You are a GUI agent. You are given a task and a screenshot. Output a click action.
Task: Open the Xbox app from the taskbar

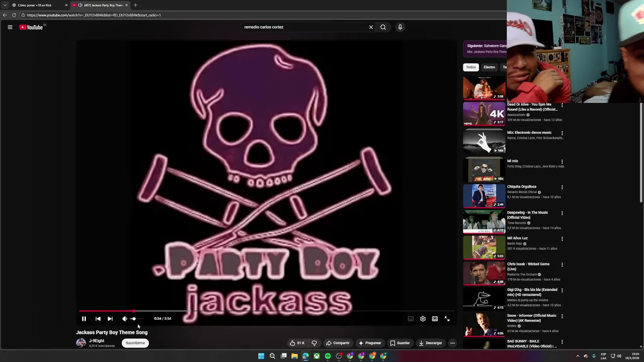[316, 356]
